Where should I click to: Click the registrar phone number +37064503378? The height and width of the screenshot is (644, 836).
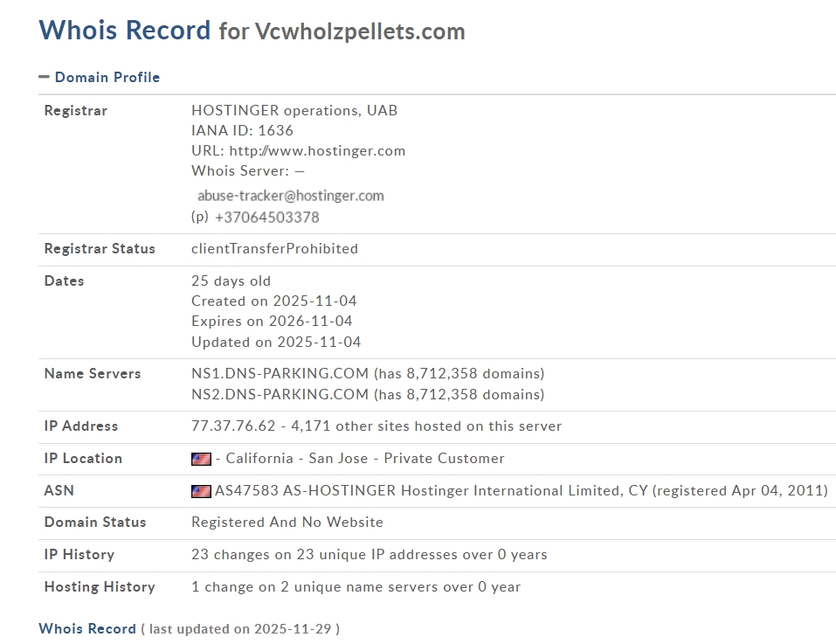pos(266,218)
